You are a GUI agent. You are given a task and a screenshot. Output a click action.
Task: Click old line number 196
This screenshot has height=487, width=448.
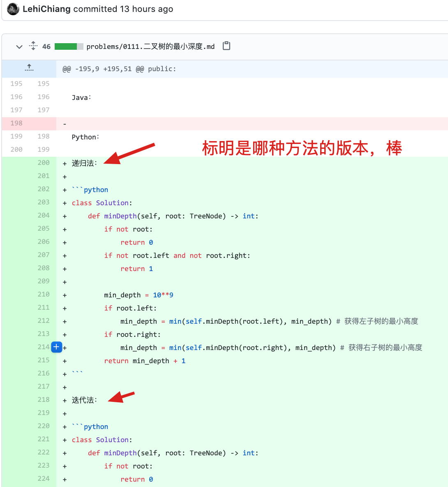point(16,97)
